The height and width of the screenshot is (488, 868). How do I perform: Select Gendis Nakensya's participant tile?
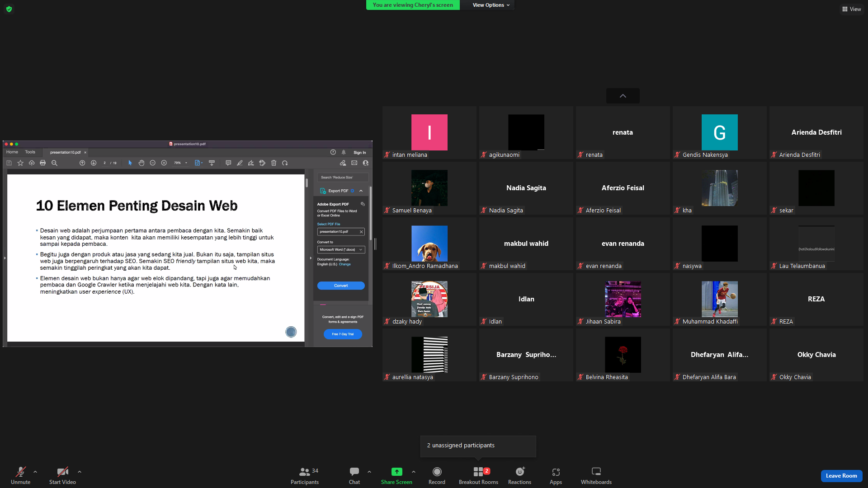tap(720, 132)
